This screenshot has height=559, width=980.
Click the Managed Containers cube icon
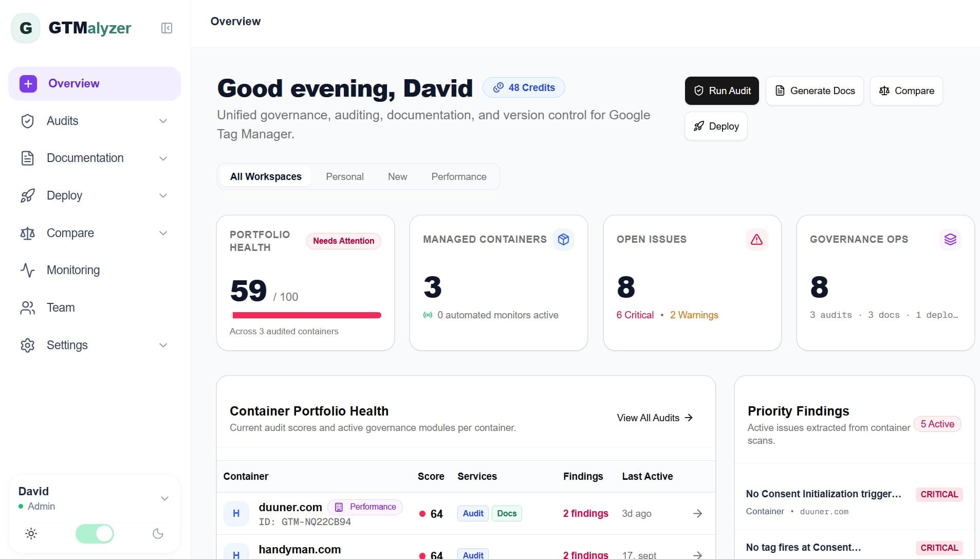[563, 239]
